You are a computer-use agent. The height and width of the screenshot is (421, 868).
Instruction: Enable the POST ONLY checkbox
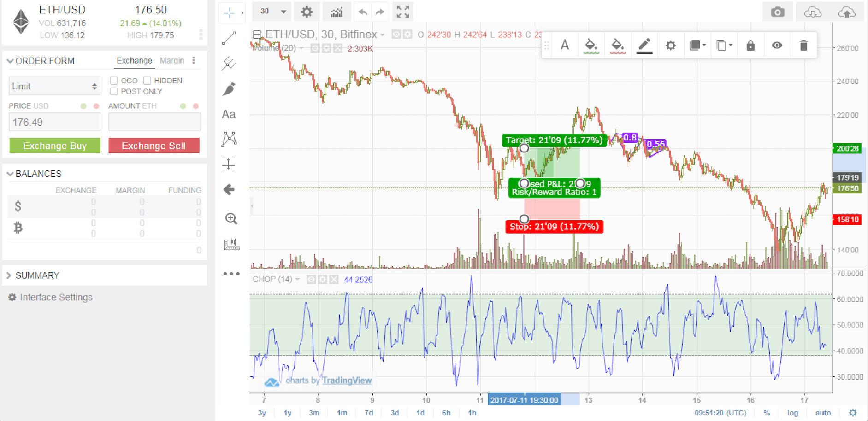[114, 91]
